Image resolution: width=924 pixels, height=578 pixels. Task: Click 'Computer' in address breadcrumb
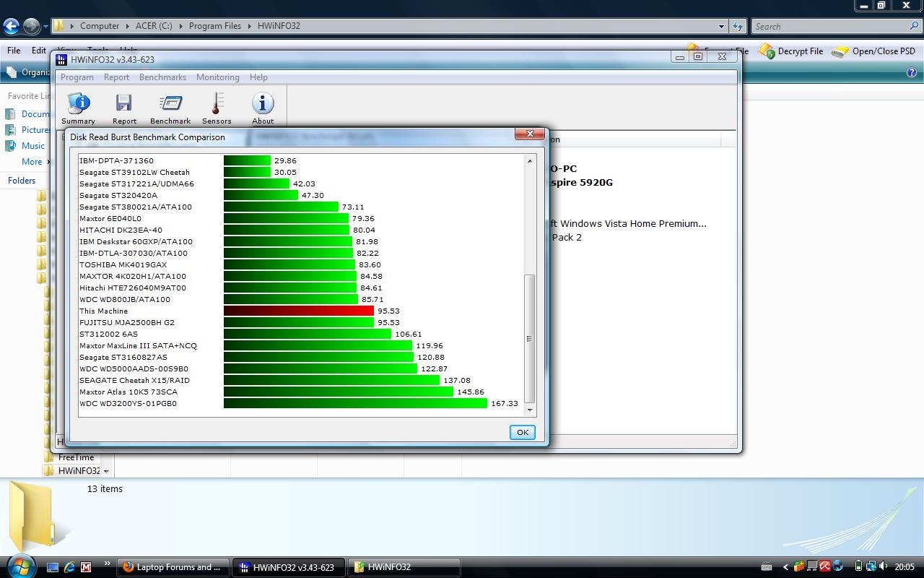pos(100,26)
